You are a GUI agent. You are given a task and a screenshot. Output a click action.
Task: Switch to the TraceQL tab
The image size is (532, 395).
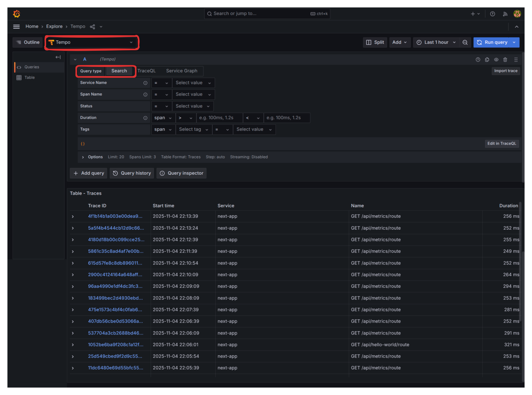(146, 71)
